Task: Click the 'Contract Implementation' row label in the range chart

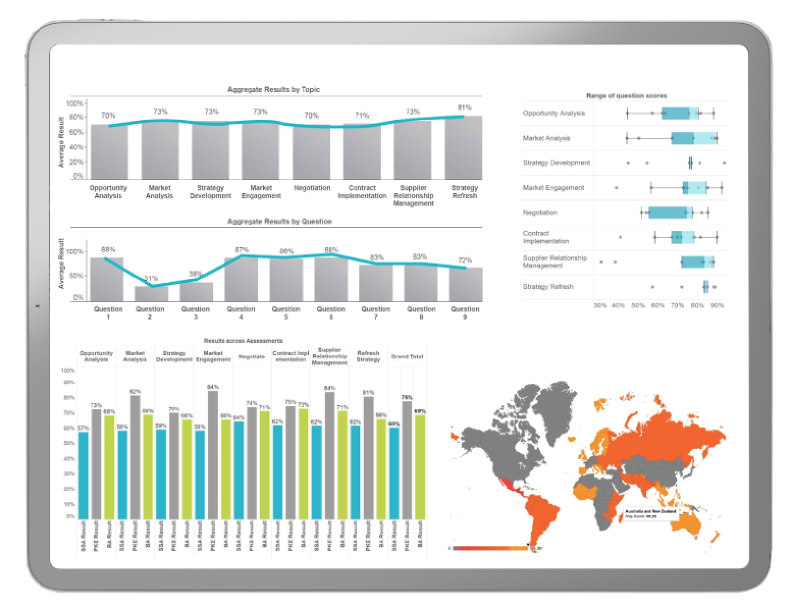Action: coord(545,237)
